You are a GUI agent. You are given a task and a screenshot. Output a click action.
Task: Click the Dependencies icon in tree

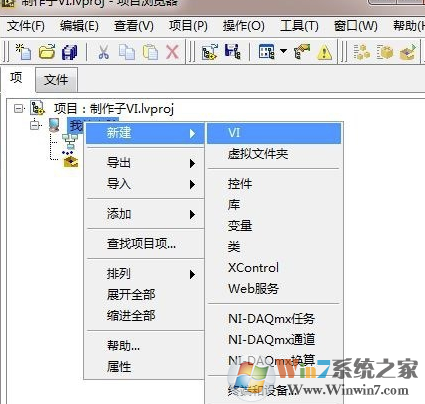tap(70, 142)
